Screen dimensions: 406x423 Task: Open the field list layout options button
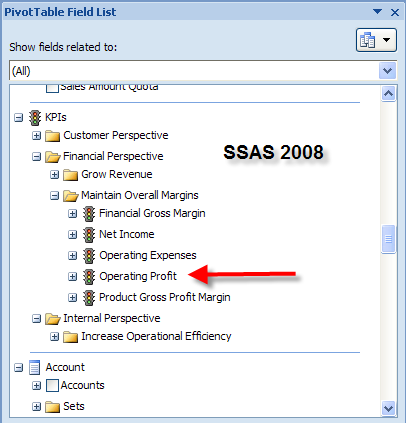coord(376,40)
